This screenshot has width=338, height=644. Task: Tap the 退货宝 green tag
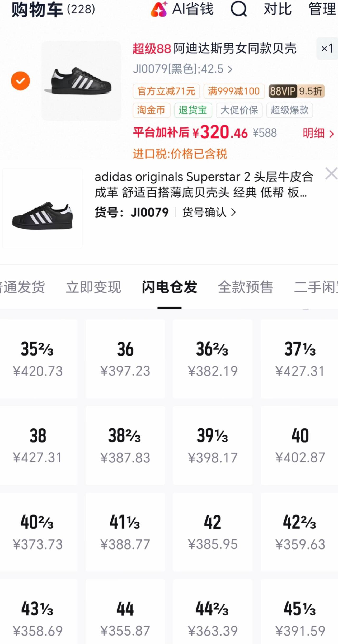[193, 110]
